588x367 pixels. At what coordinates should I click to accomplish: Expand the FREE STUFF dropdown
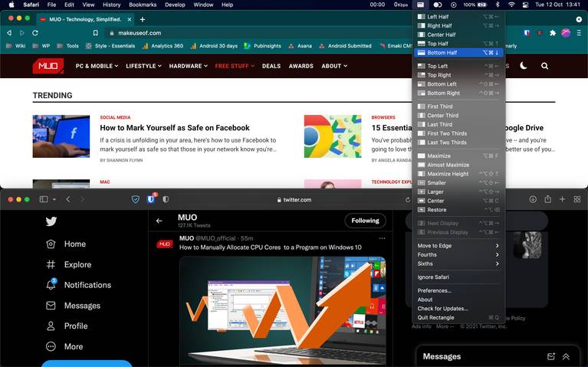click(x=235, y=66)
